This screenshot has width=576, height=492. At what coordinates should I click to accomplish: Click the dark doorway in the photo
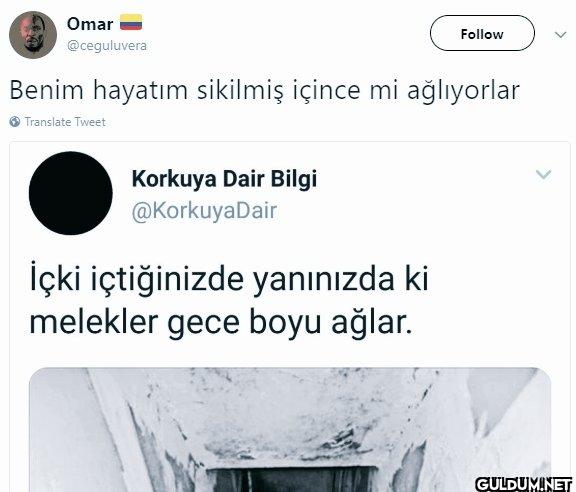click(x=292, y=480)
